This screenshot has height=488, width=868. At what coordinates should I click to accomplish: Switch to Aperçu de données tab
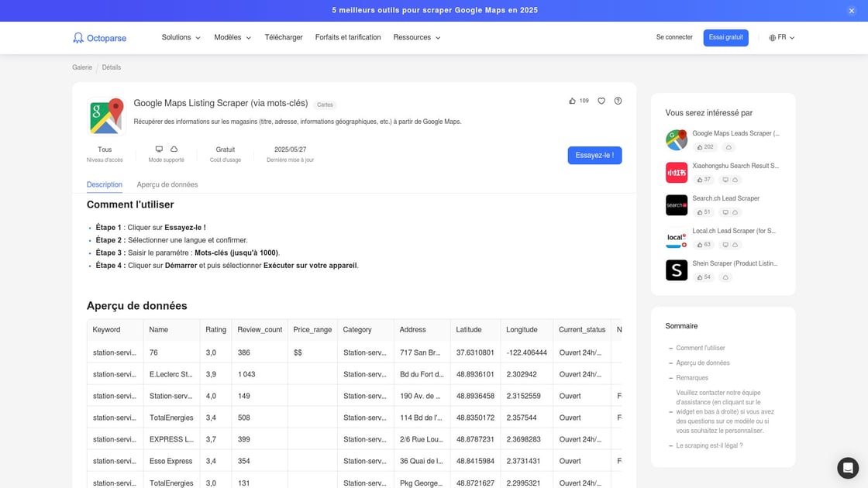[167, 185]
